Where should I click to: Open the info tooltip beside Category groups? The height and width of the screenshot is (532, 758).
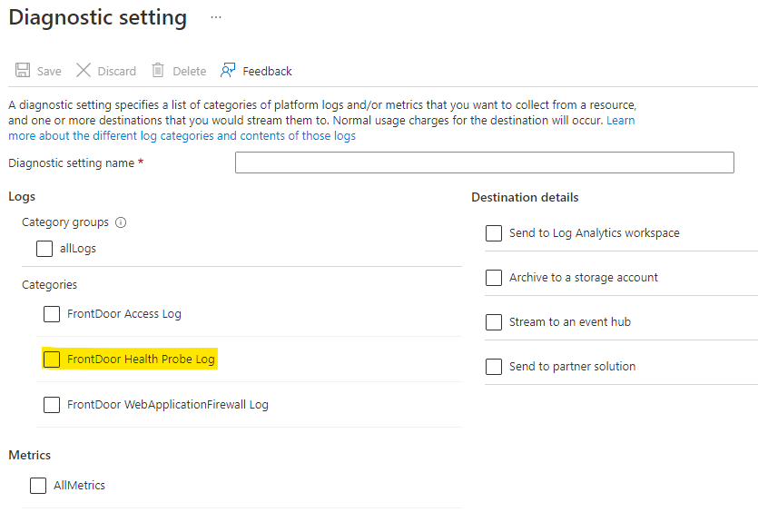click(121, 222)
